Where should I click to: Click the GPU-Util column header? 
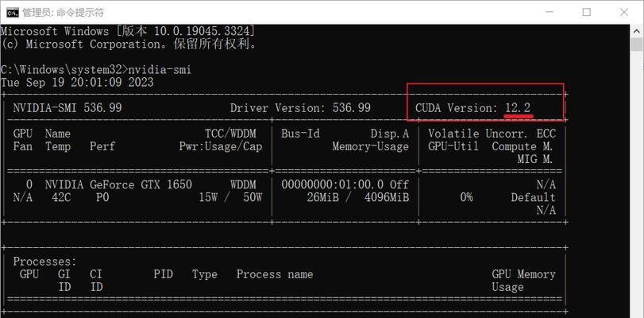pyautogui.click(x=453, y=146)
